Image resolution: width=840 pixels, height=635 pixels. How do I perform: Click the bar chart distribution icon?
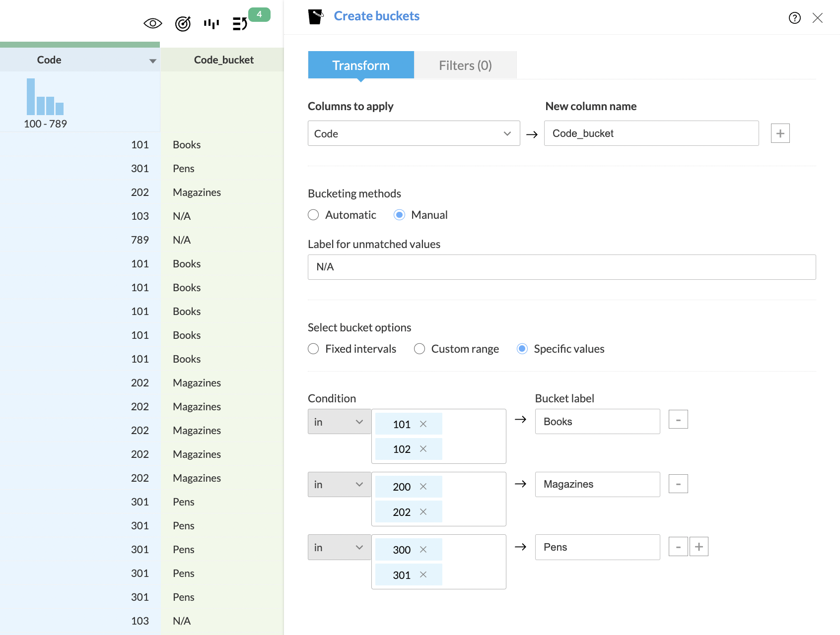click(x=211, y=23)
